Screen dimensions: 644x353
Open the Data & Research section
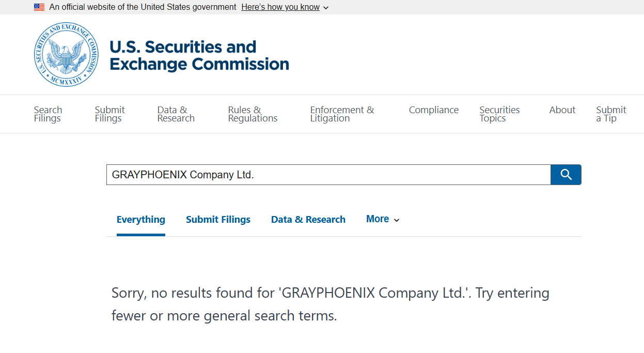176,114
